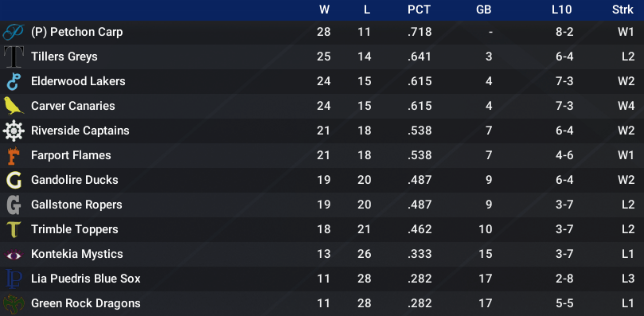644x316 pixels.
Task: Open the Trimble Toppers team link
Action: [75, 229]
